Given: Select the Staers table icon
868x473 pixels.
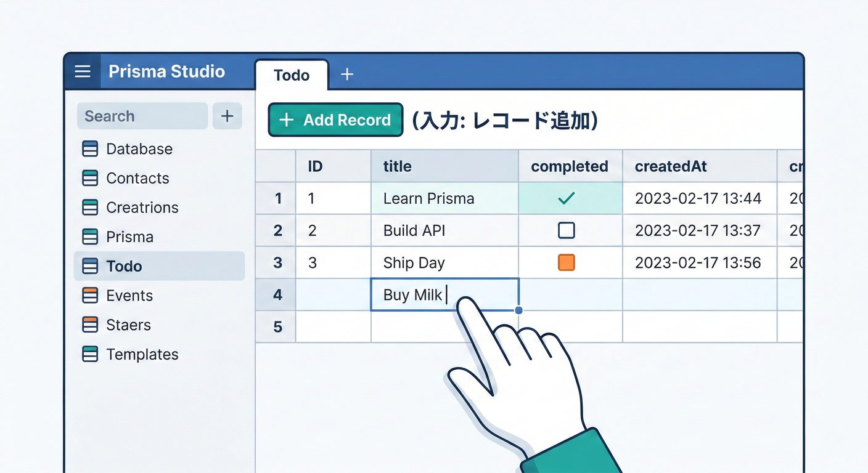Looking at the screenshot, I should click(90, 325).
